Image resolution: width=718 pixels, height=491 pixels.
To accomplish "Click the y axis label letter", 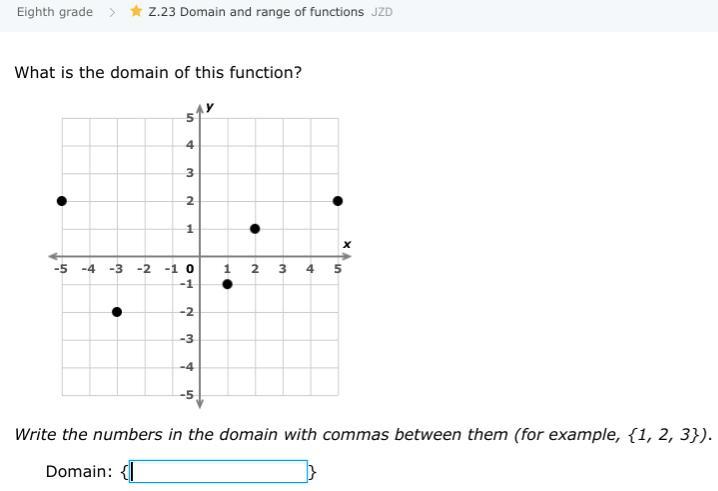I will tap(211, 106).
